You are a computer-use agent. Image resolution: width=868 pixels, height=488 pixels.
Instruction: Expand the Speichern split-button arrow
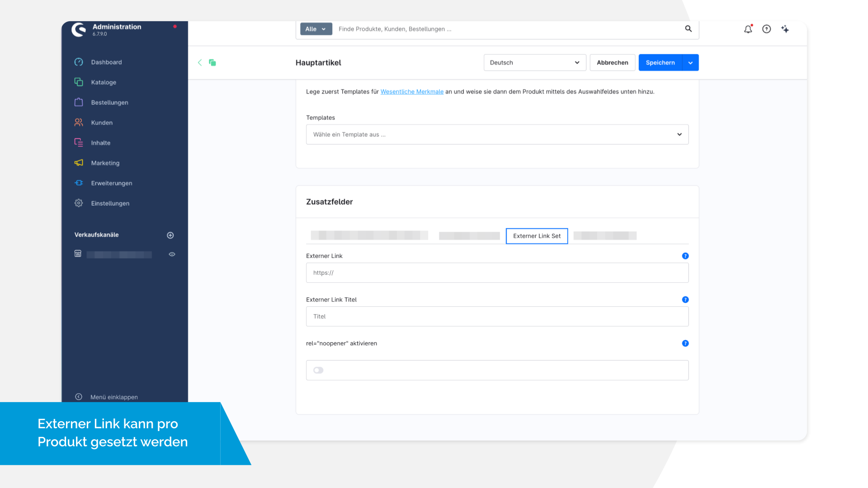pyautogui.click(x=690, y=62)
